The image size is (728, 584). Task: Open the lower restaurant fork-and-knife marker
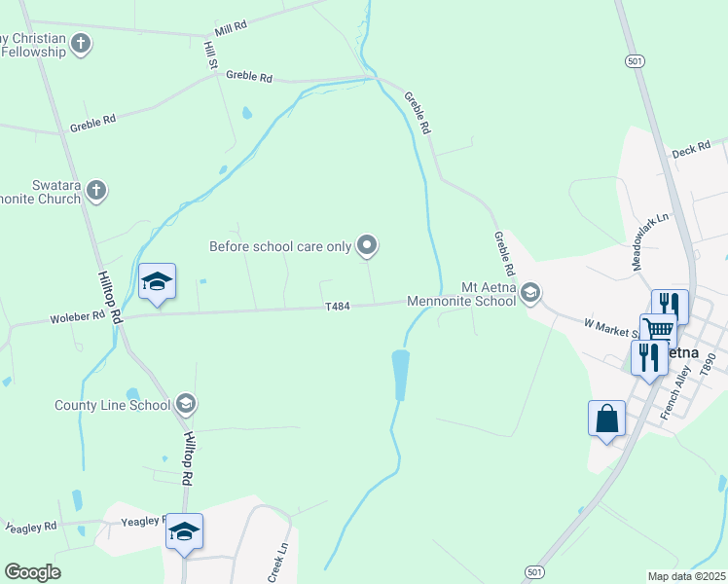click(x=649, y=358)
